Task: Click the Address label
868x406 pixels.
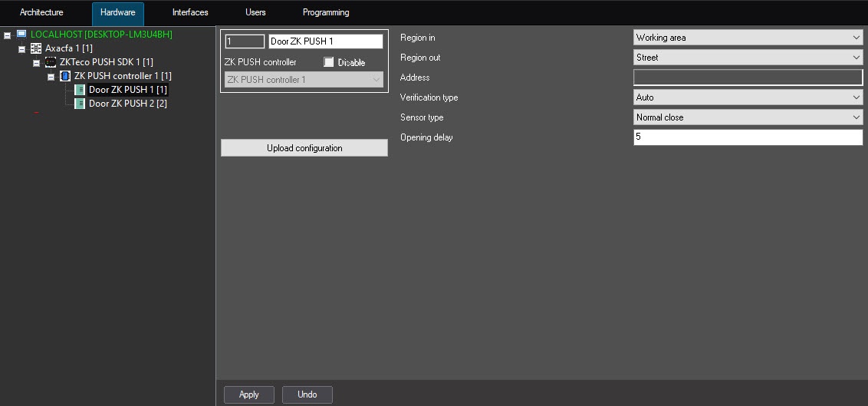Action: (x=415, y=78)
